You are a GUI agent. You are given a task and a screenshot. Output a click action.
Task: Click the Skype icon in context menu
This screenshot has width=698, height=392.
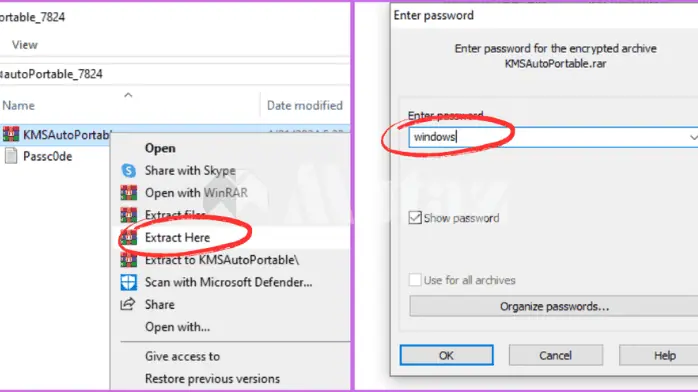[x=129, y=170]
